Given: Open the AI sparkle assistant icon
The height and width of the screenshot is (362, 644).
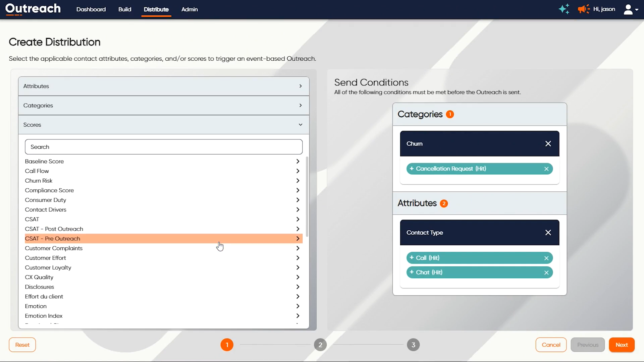Looking at the screenshot, I should [564, 9].
